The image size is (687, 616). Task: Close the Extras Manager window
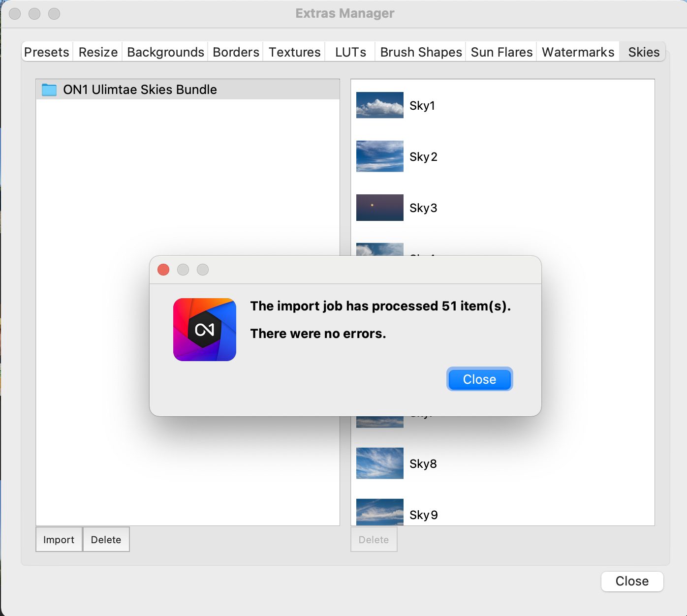tap(632, 581)
